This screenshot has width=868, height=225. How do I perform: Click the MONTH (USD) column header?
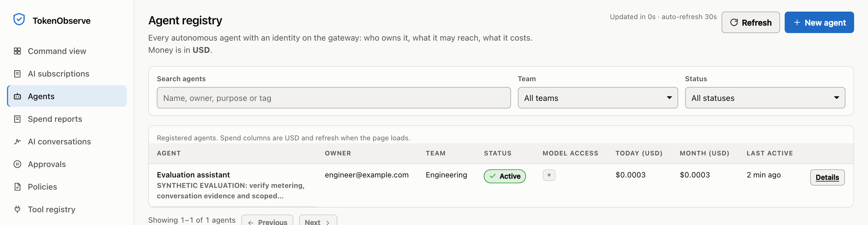click(705, 153)
